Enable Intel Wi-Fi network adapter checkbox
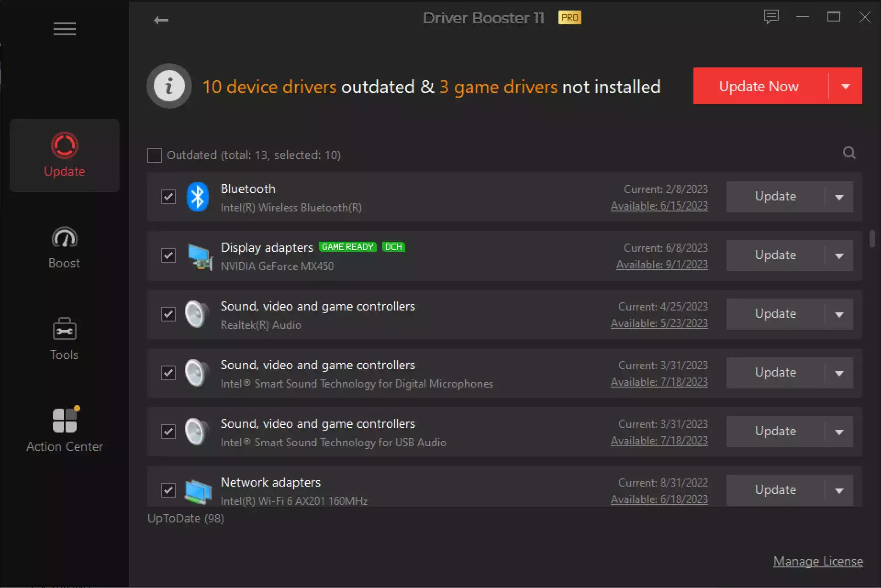This screenshot has height=588, width=881. [x=169, y=489]
